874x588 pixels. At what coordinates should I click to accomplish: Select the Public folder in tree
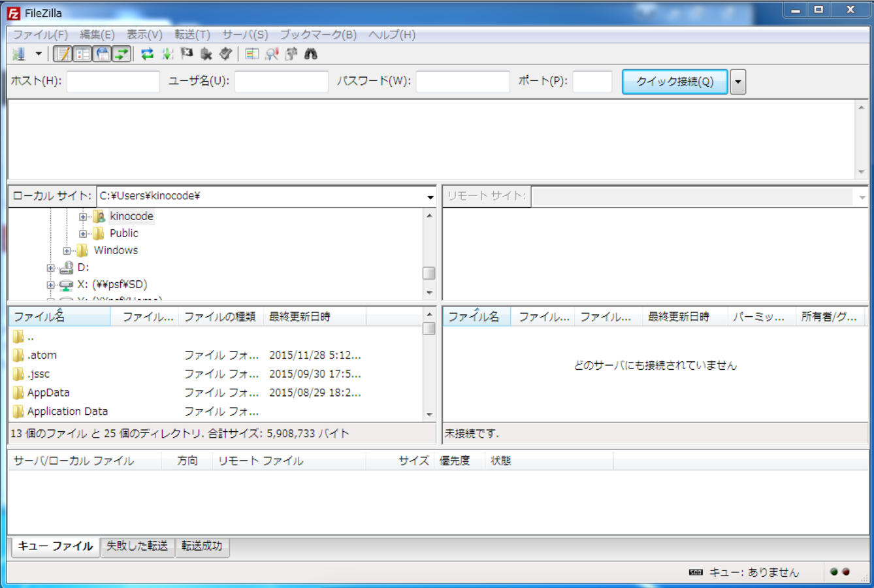[x=124, y=233]
